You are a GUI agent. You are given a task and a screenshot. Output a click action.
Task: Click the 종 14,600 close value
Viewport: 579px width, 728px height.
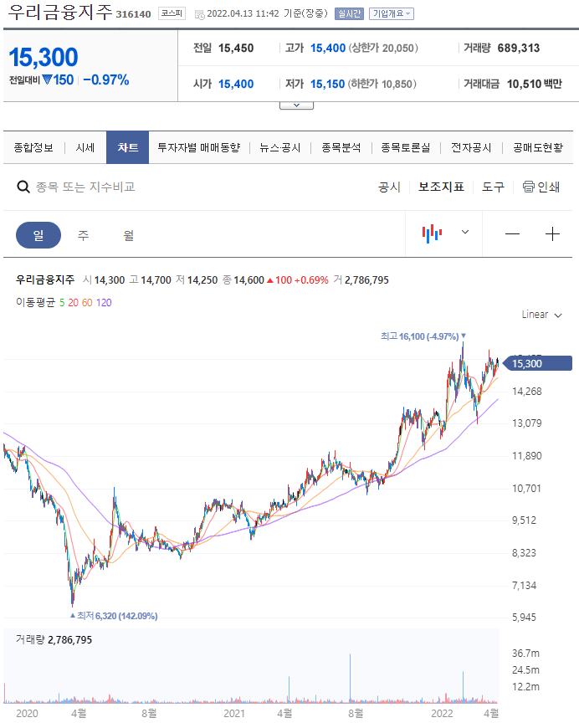click(x=243, y=280)
